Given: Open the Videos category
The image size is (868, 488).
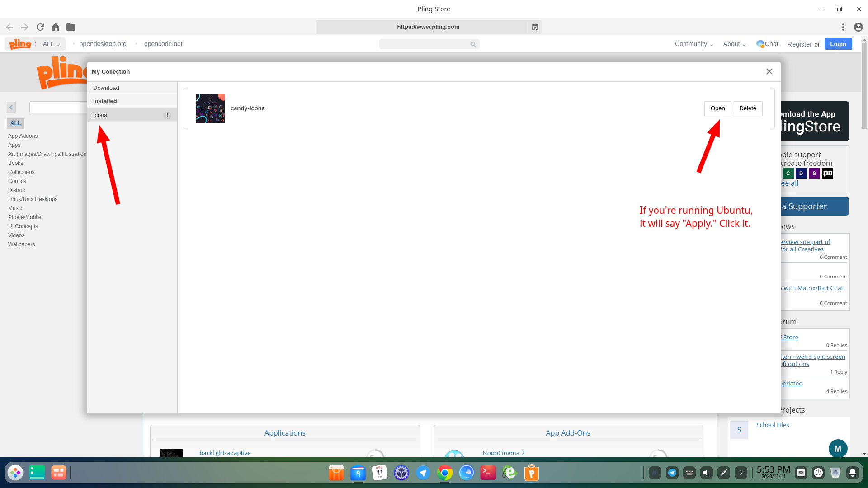Looking at the screenshot, I should (16, 235).
